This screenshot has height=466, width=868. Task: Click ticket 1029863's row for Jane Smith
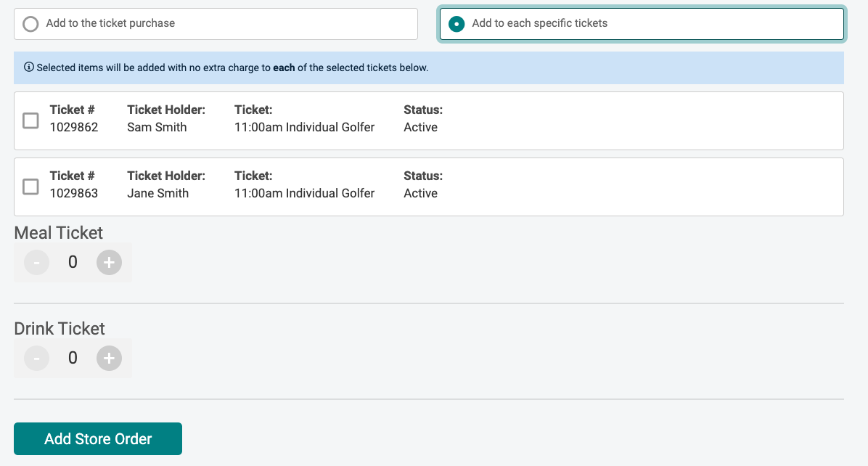tap(428, 187)
